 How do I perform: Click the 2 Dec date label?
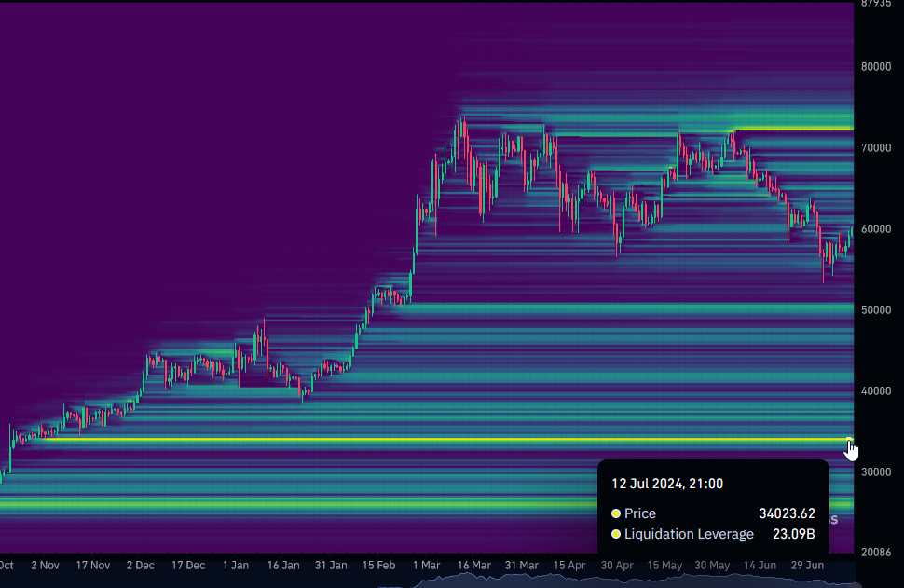tap(140, 566)
